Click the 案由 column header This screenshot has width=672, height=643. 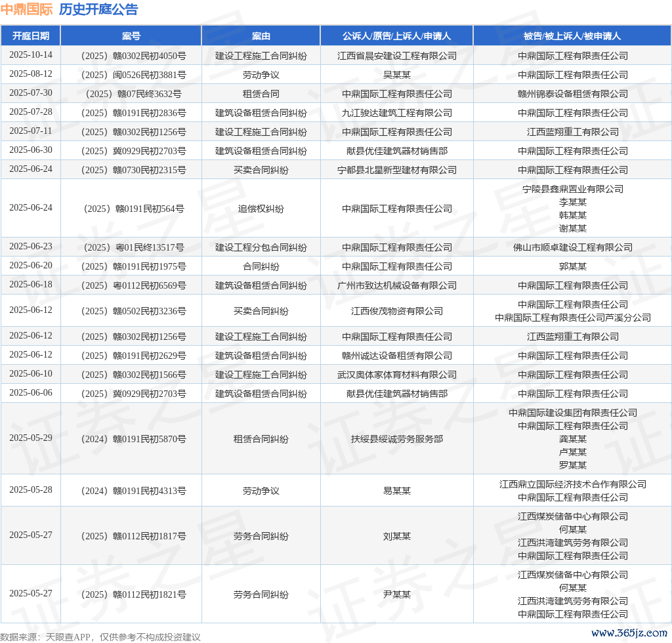261,36
